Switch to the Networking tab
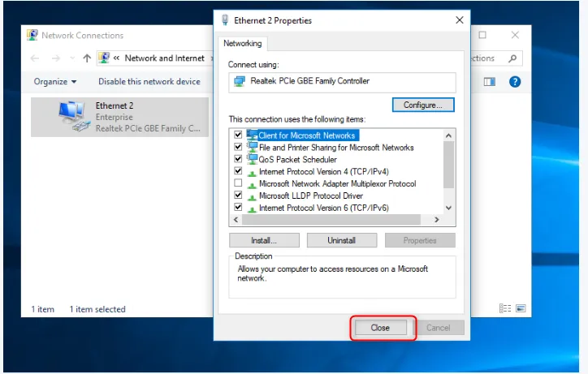The height and width of the screenshot is (374, 588). click(243, 44)
